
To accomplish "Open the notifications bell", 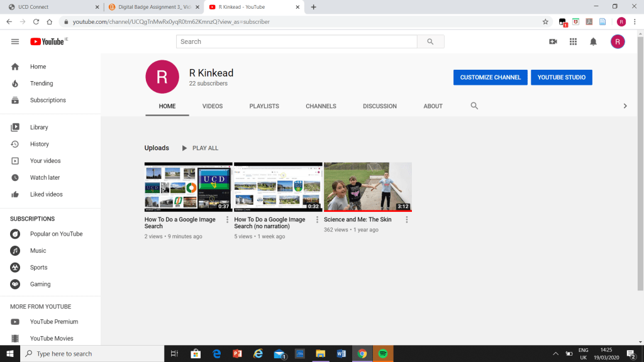I will (593, 41).
